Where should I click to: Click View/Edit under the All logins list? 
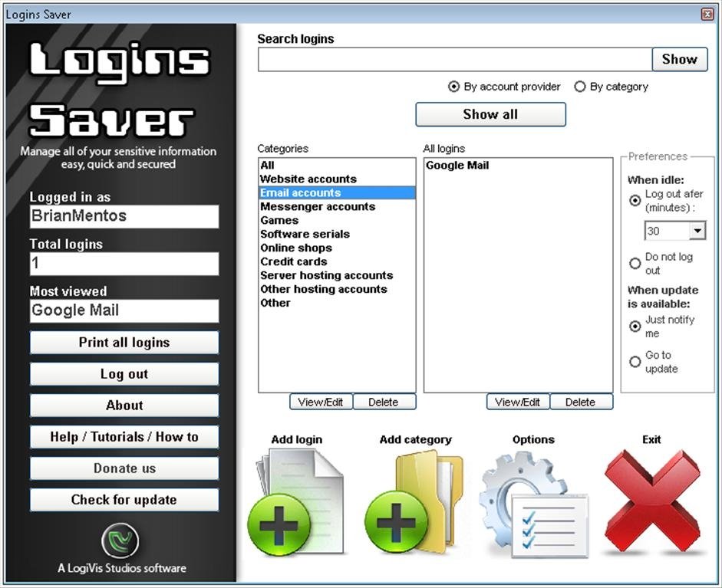(x=518, y=402)
